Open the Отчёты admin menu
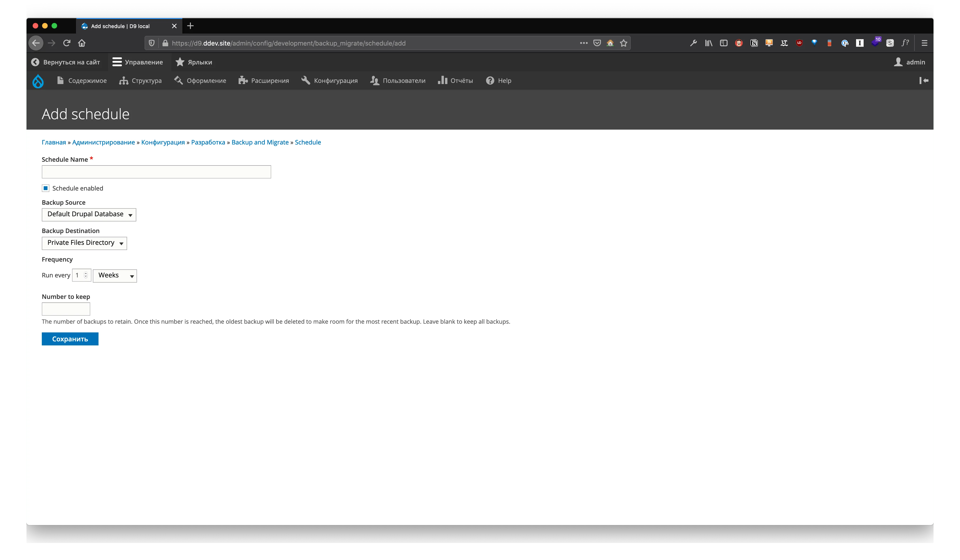 455,81
